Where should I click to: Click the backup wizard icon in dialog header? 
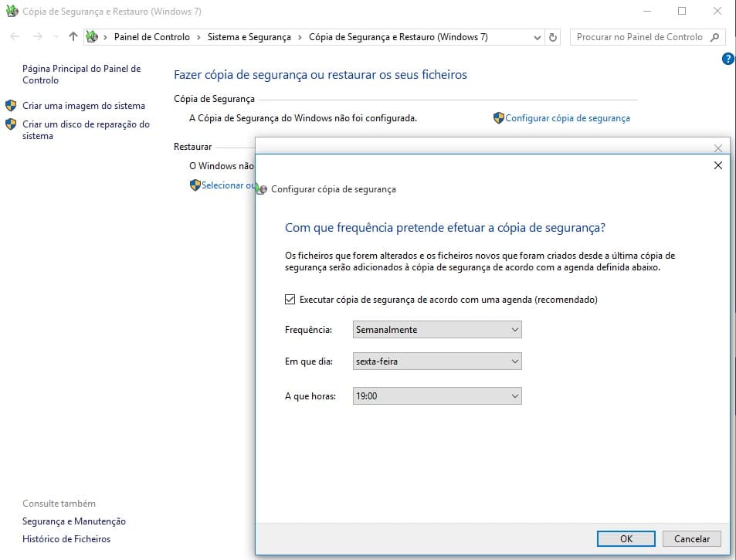pyautogui.click(x=262, y=188)
